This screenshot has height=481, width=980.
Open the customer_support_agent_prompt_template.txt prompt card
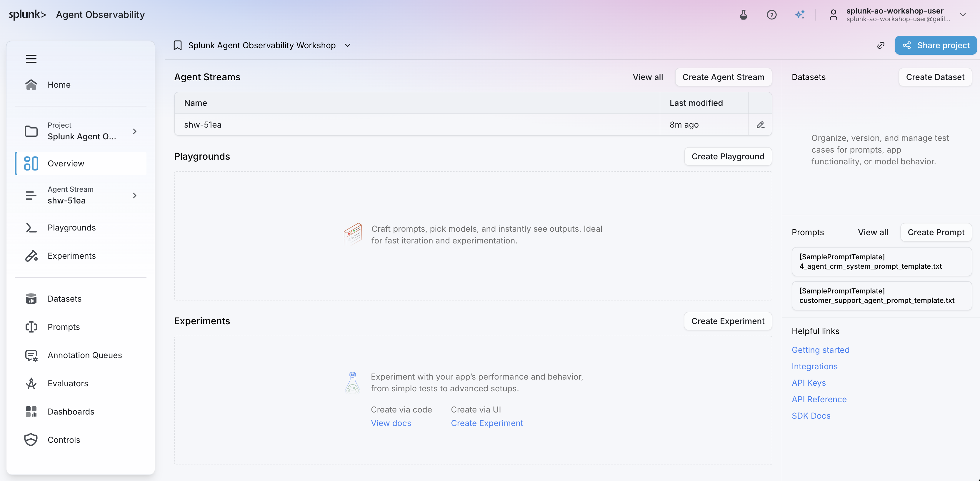click(881, 296)
